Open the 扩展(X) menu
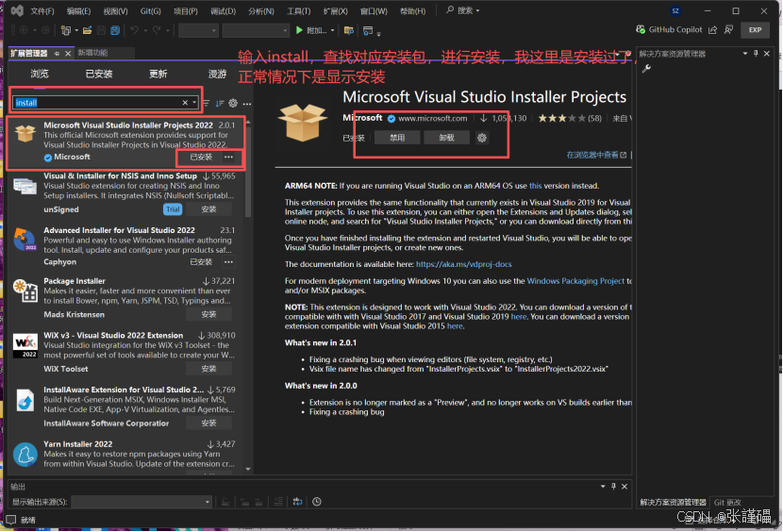Image resolution: width=783 pixels, height=532 pixels. coord(335,10)
